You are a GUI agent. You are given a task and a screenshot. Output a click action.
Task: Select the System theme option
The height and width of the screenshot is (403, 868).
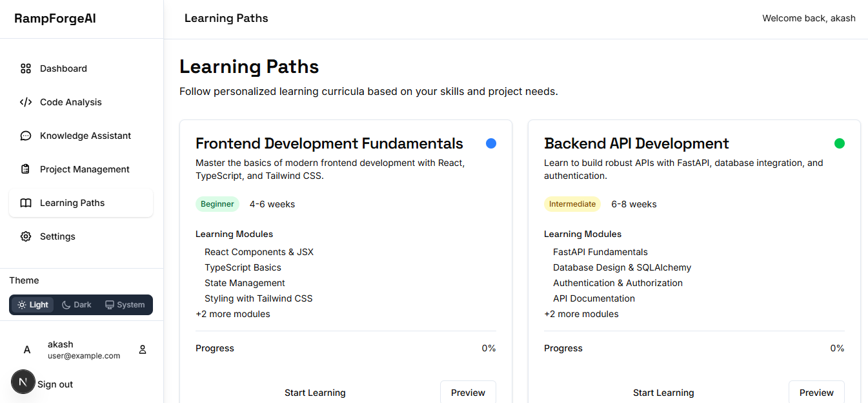(x=125, y=305)
